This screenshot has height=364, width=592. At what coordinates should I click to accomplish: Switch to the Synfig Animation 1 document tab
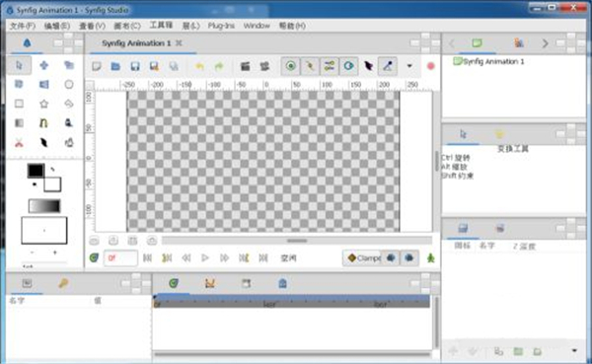point(136,43)
